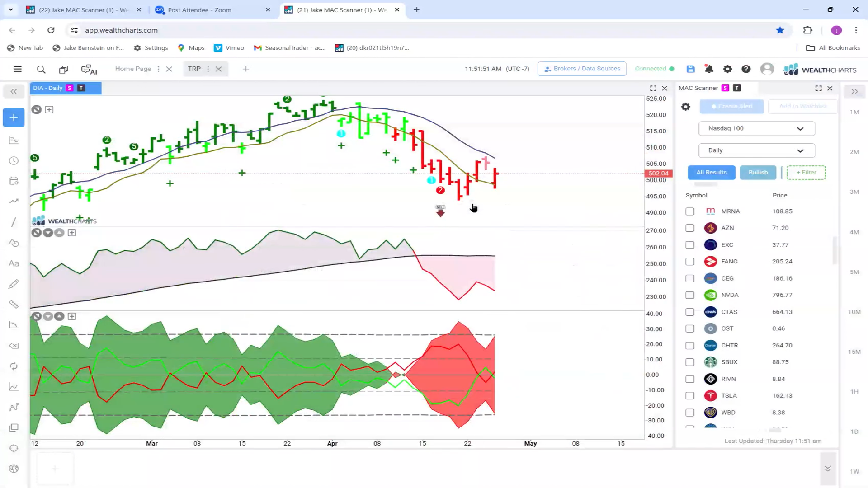Check the FANG row checkbox
The height and width of the screenshot is (488, 868).
(x=689, y=262)
